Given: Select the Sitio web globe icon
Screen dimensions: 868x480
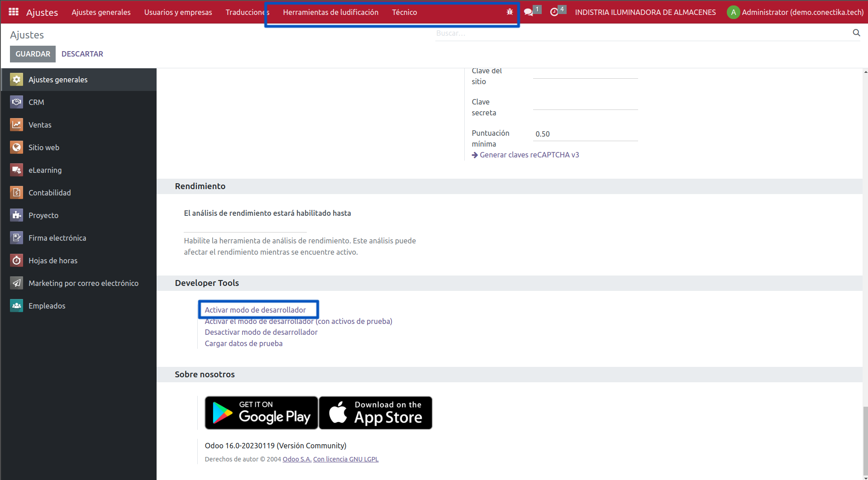Looking at the screenshot, I should [17, 147].
